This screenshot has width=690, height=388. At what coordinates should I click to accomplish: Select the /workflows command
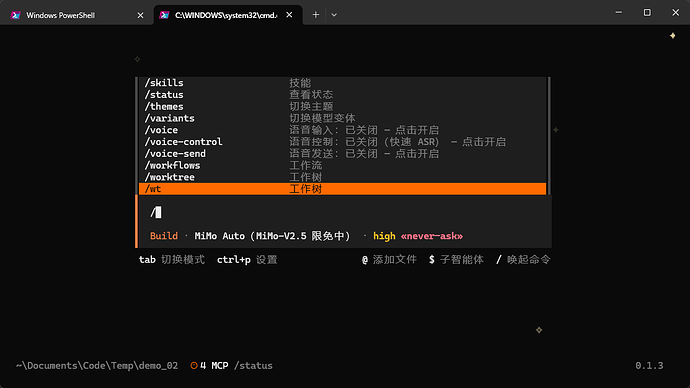[342, 165]
